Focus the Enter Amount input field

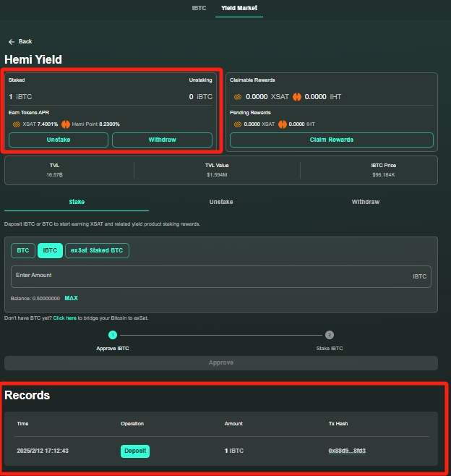(x=210, y=276)
